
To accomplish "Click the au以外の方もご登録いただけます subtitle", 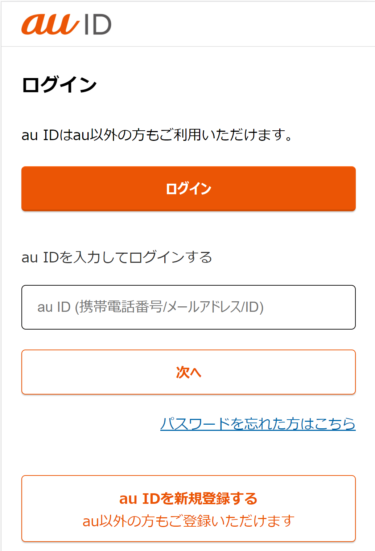I will (188, 521).
